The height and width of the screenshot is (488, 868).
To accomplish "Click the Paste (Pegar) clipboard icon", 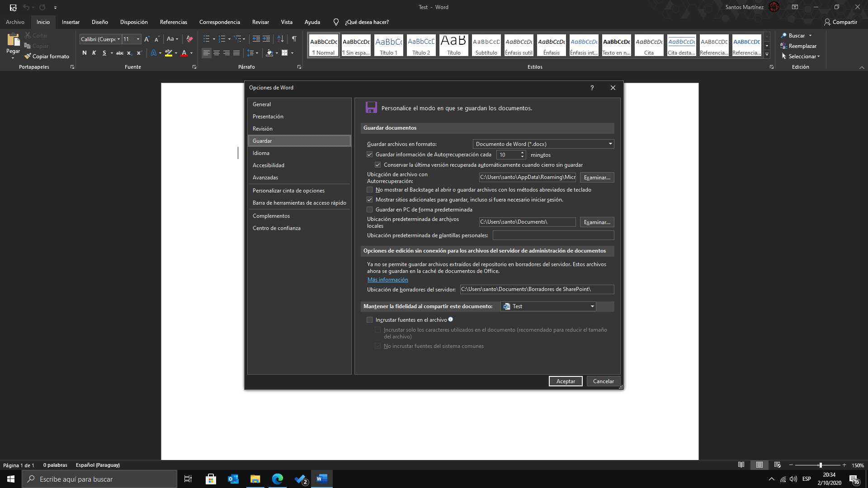I will pyautogui.click(x=13, y=40).
